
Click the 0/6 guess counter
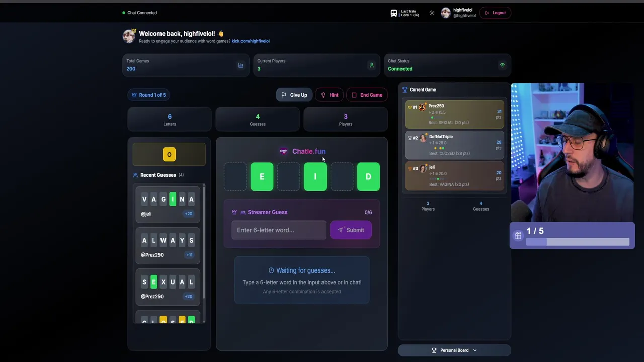click(368, 212)
